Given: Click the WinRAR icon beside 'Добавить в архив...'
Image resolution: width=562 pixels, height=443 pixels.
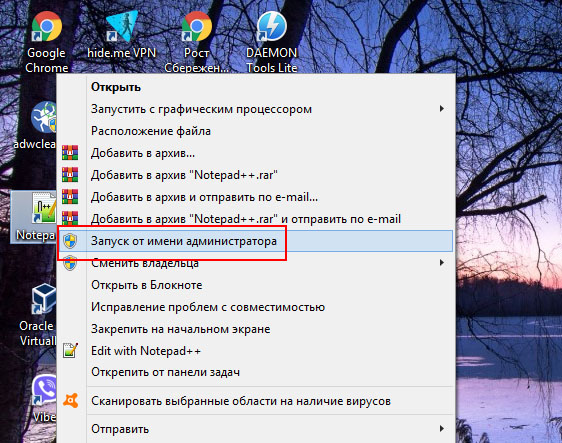Looking at the screenshot, I should tap(70, 153).
